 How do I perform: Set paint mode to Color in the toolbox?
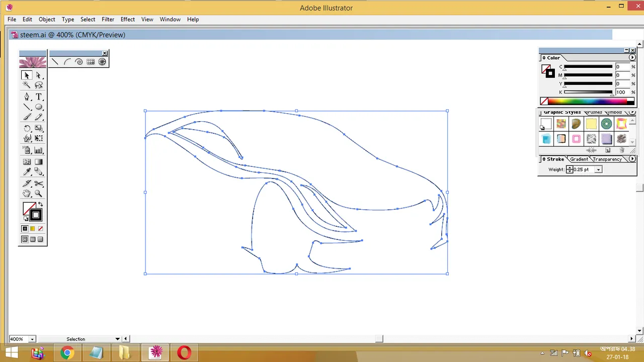point(25,229)
